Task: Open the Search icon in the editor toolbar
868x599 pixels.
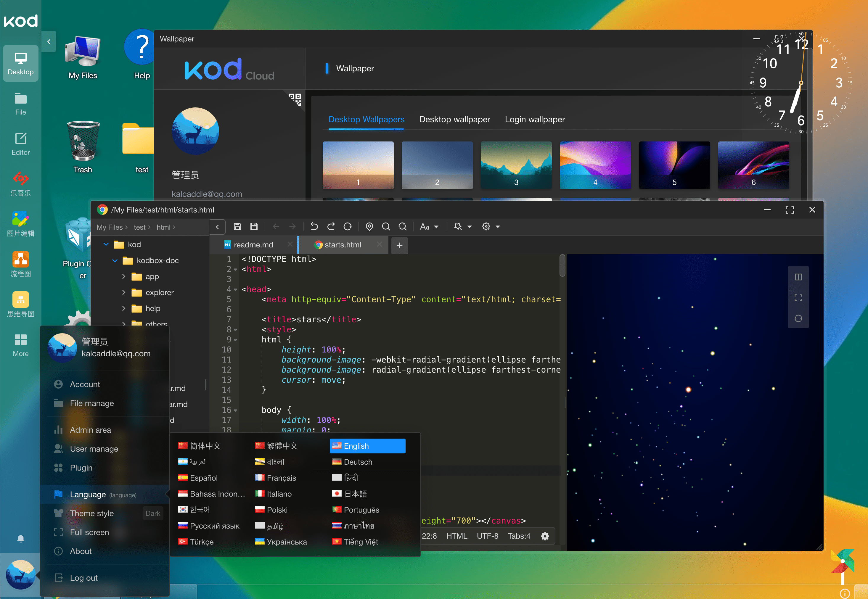Action: (386, 226)
